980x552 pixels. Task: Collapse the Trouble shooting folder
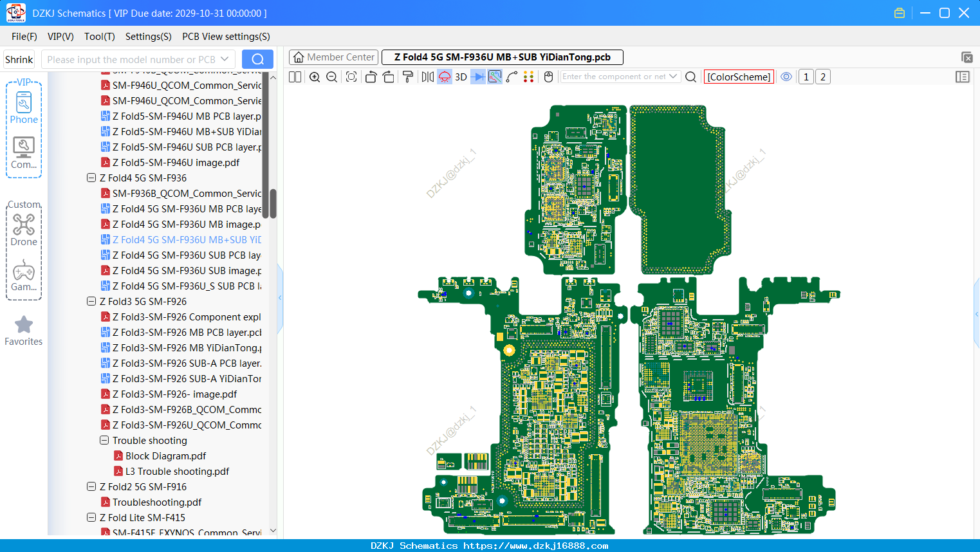[x=104, y=441]
